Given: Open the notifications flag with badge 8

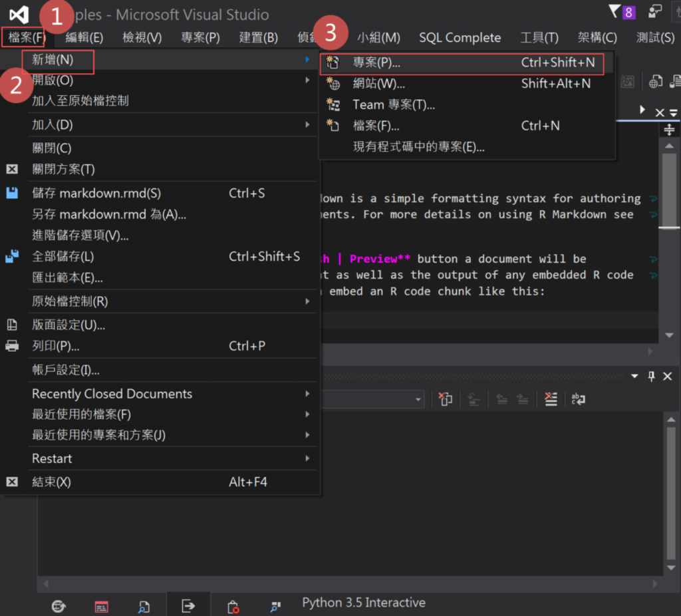Looking at the screenshot, I should click(622, 12).
